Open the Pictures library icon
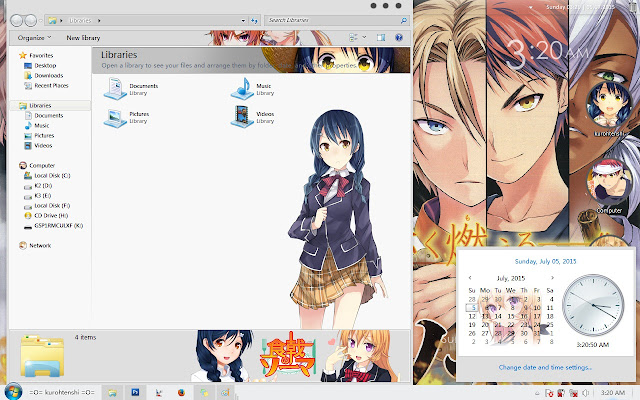 [115, 118]
